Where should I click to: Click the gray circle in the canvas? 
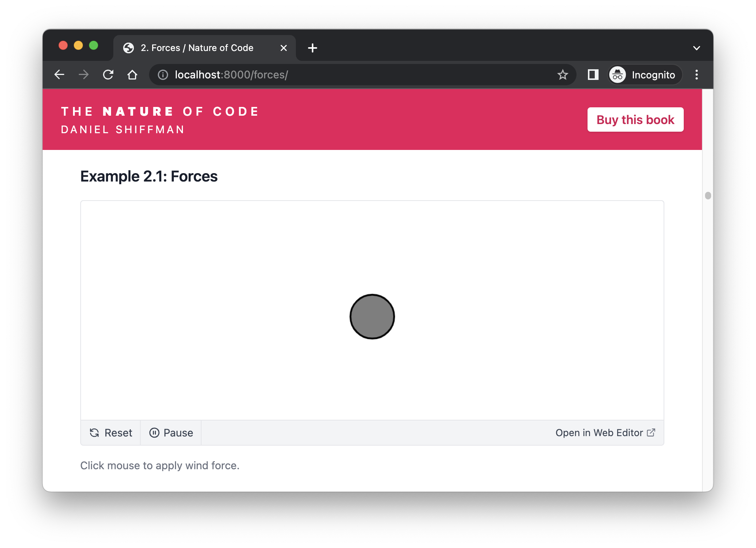tap(372, 316)
